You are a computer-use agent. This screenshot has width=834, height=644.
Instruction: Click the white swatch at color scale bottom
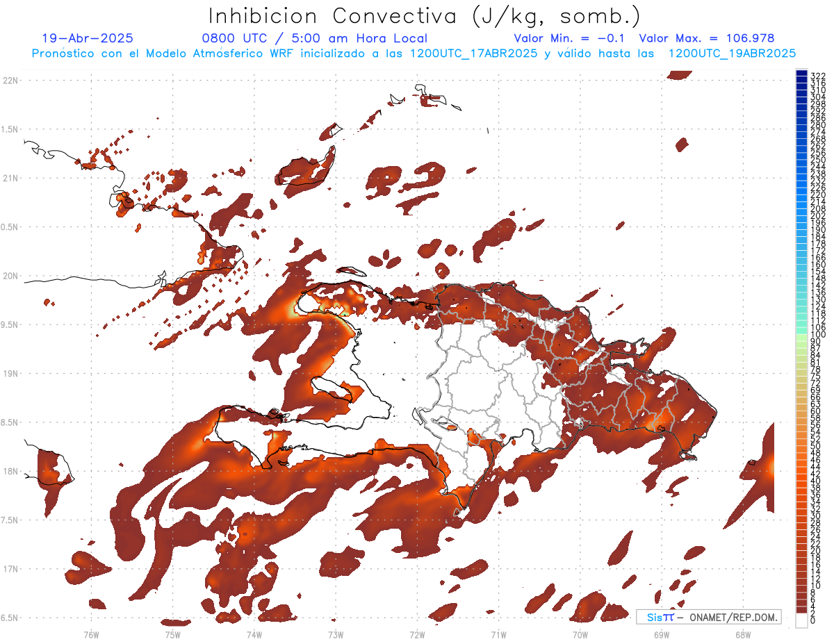(x=802, y=620)
